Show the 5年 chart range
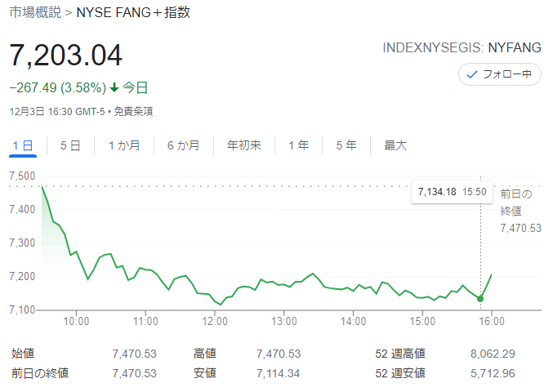 [x=346, y=145]
